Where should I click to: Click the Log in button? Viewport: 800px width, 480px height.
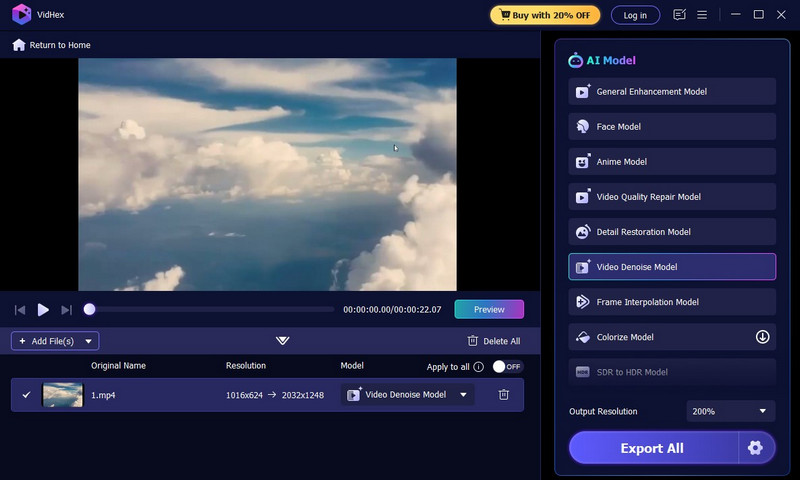click(635, 15)
